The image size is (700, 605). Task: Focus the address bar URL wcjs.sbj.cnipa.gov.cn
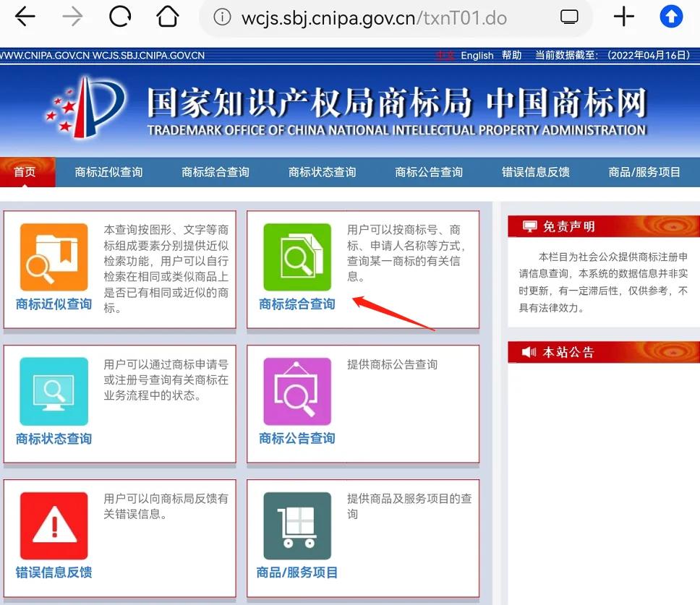point(374,18)
